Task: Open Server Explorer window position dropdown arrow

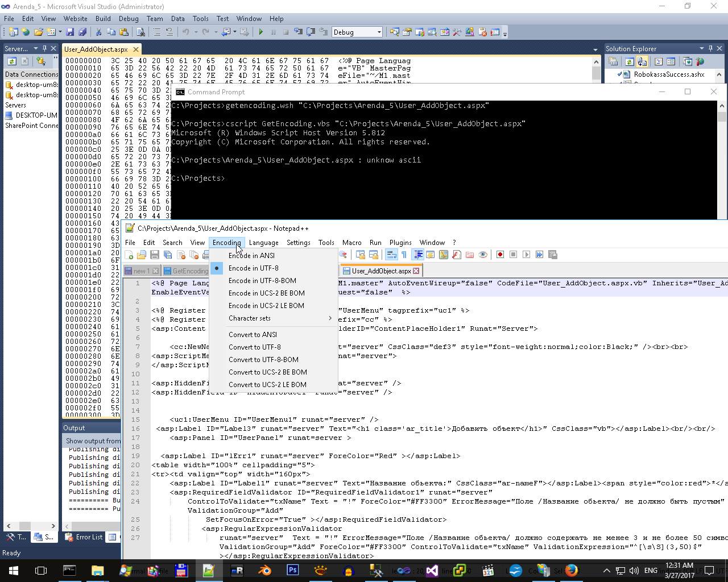Action: point(36,48)
